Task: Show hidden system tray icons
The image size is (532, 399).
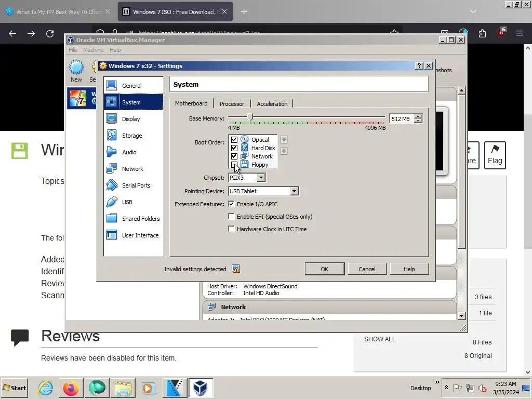Action: coord(446,388)
